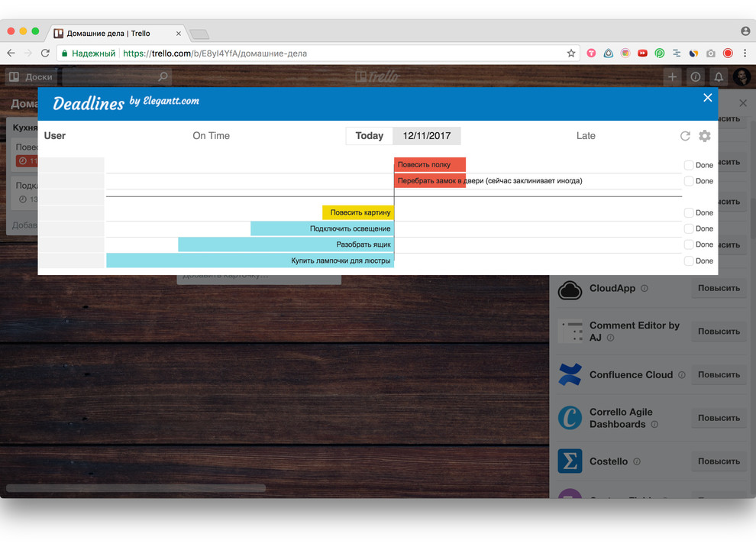This screenshot has height=547, width=756.
Task: Check Done for 'Подключить освещение'
Action: 688,228
